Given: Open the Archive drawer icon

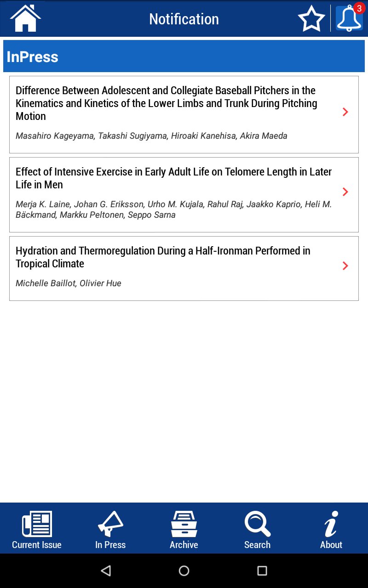Looking at the screenshot, I should tap(184, 524).
